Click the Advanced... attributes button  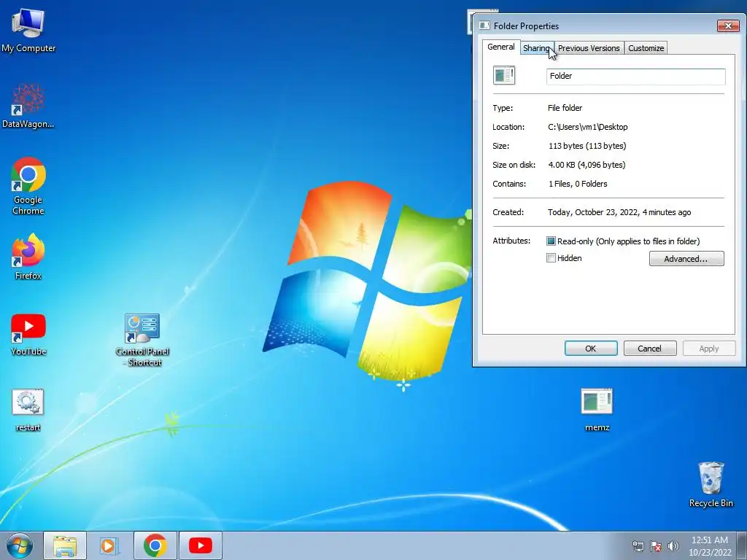(686, 259)
